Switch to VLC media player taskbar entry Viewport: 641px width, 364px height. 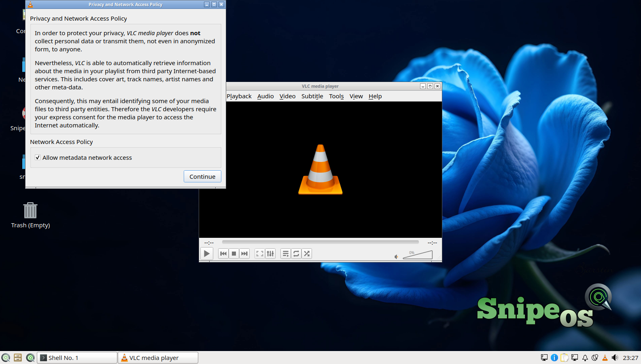pos(158,358)
